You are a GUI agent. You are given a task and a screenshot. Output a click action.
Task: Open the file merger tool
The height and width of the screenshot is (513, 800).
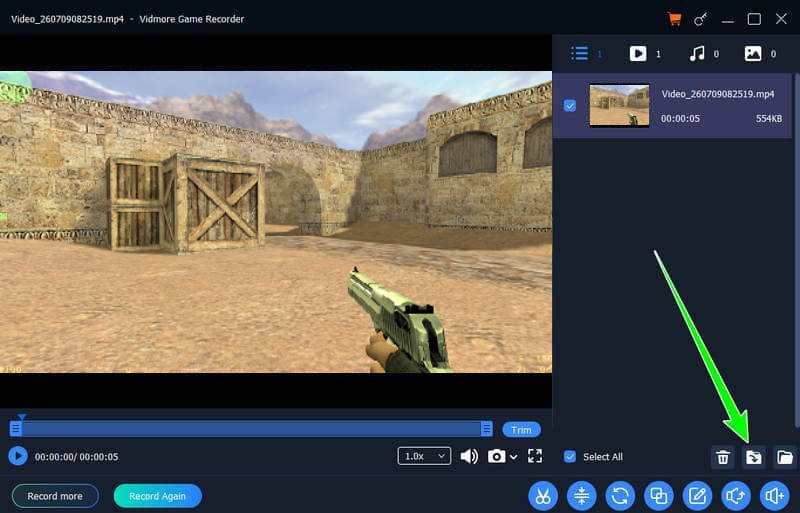pos(659,496)
